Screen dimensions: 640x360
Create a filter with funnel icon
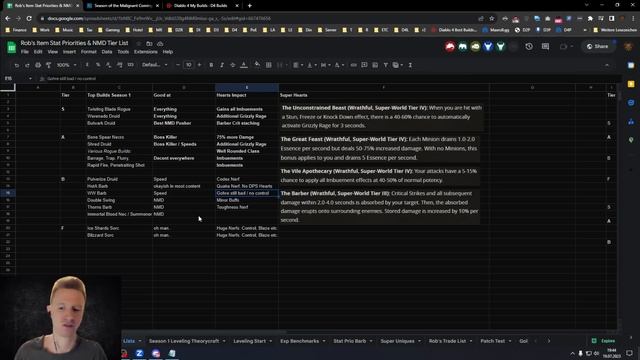pos(385,65)
